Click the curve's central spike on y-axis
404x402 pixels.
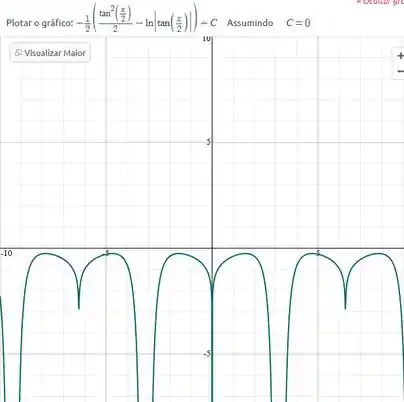pyautogui.click(x=212, y=333)
